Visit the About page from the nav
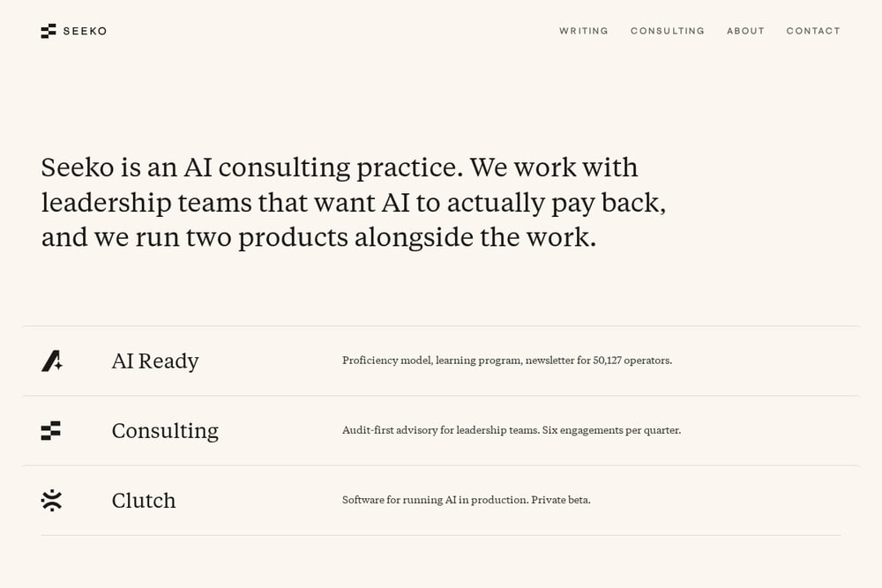 click(746, 31)
